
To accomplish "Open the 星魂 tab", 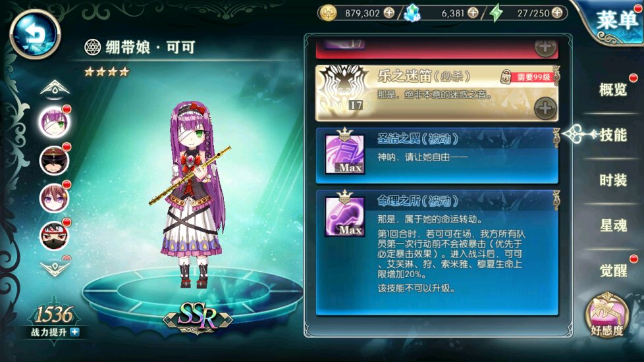I will click(613, 225).
